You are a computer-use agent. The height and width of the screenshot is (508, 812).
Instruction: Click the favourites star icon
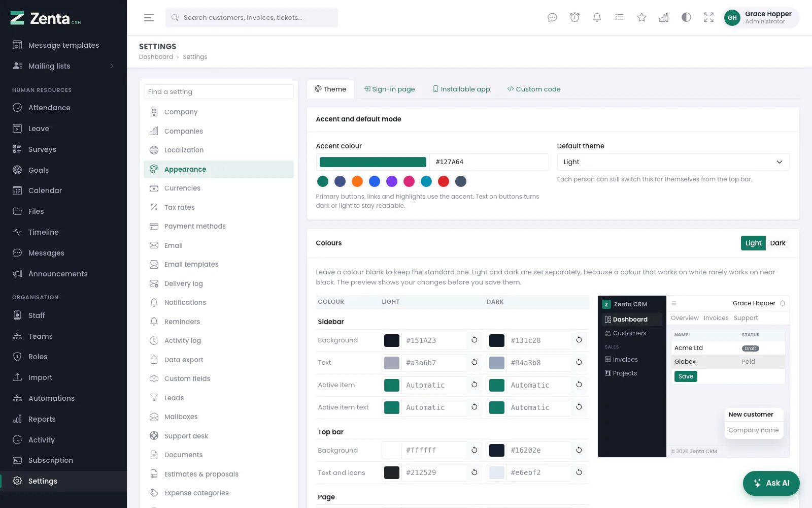point(641,18)
